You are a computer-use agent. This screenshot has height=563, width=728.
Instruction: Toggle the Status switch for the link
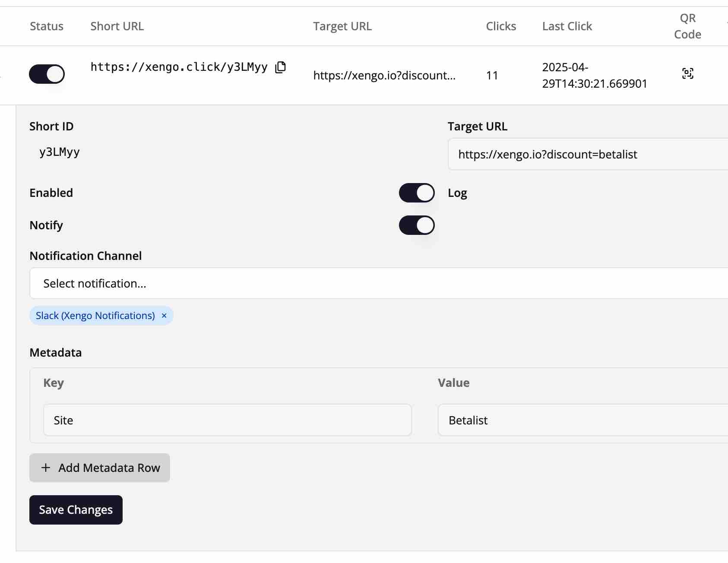[x=47, y=74]
